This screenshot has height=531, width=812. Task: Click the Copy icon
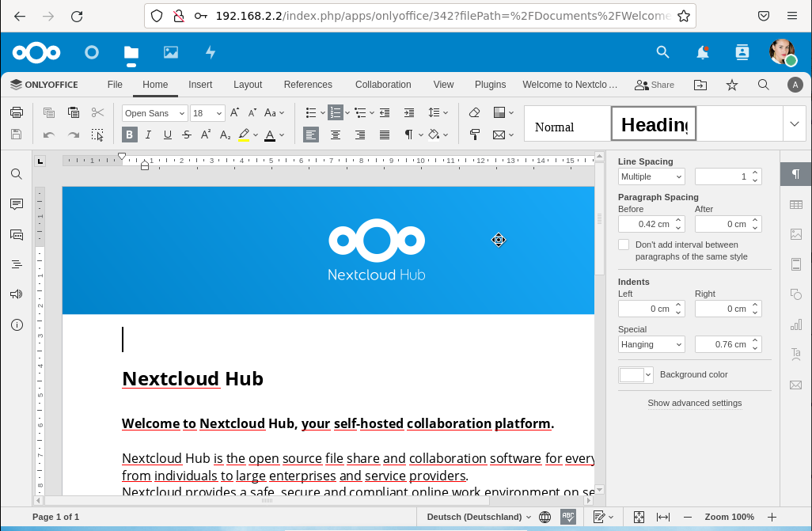pyautogui.click(x=49, y=112)
